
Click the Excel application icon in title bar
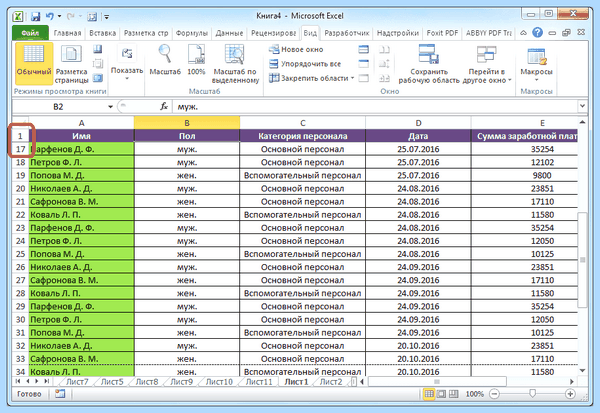(x=18, y=16)
